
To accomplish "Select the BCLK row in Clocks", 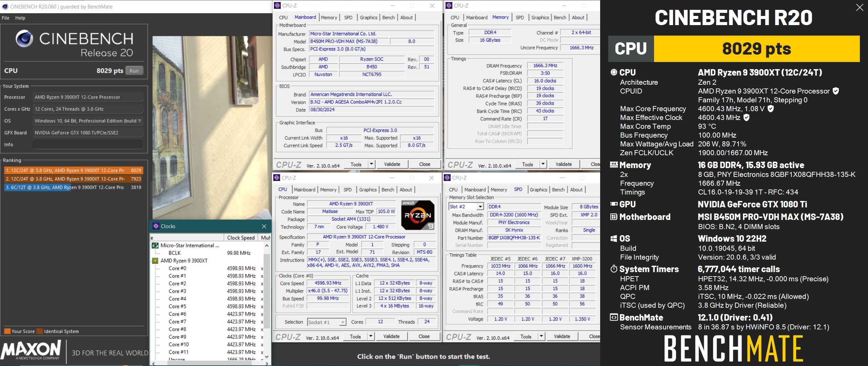I will [208, 253].
